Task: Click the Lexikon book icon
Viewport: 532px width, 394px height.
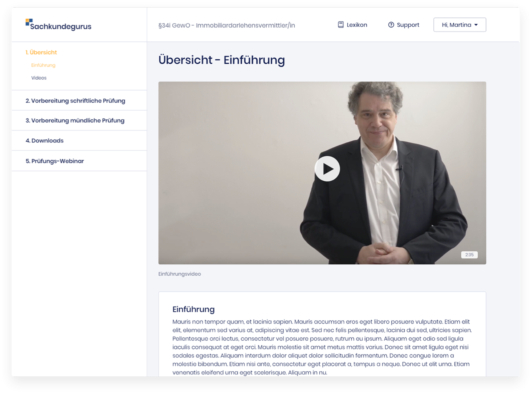Action: 340,25
